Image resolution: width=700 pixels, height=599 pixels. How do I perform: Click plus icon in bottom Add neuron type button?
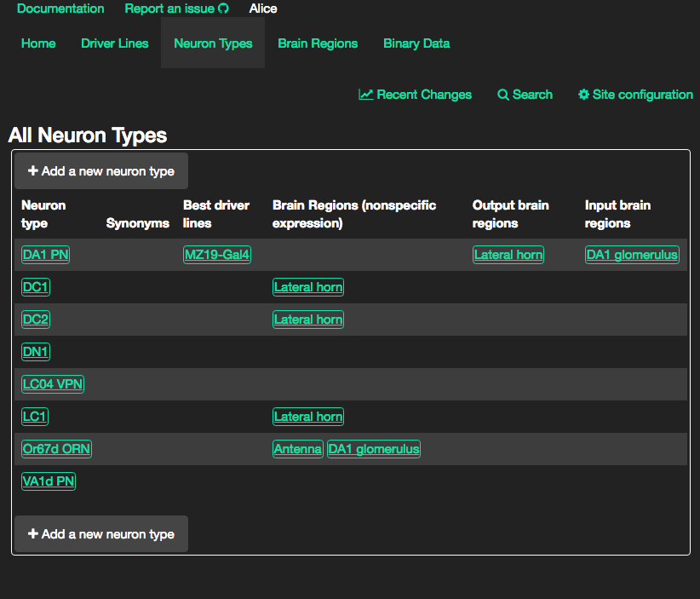pos(32,533)
